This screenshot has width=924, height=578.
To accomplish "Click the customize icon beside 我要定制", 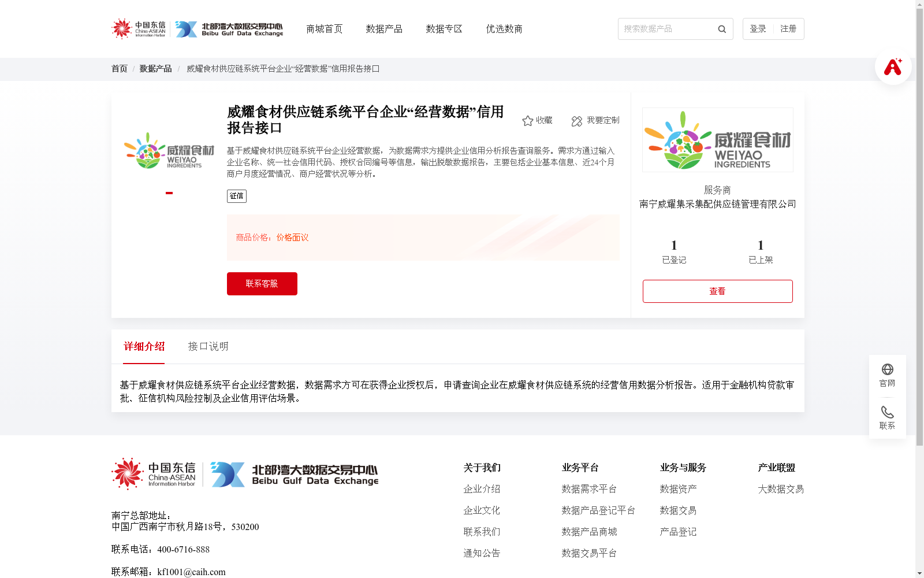I will point(577,121).
